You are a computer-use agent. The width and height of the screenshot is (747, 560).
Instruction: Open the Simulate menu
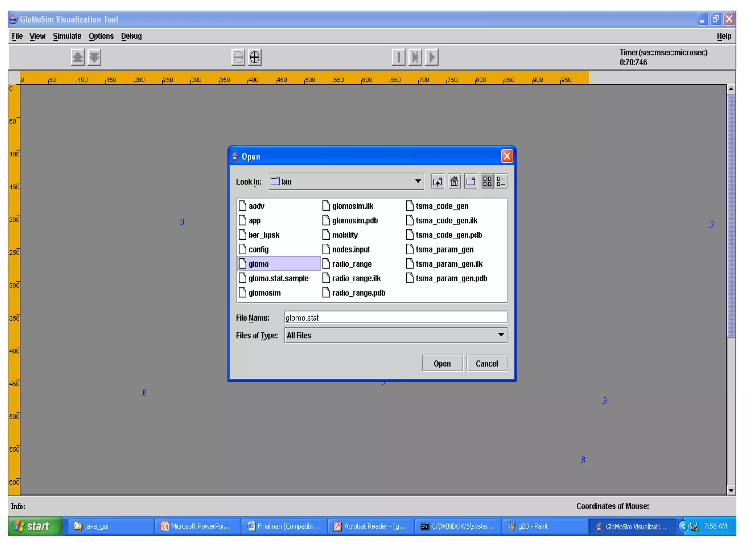(x=67, y=36)
